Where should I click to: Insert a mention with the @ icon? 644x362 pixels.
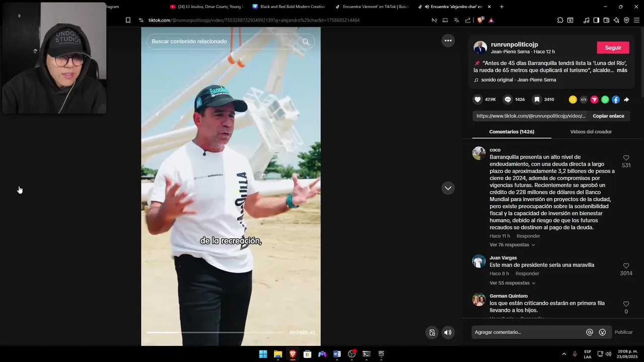(590, 332)
